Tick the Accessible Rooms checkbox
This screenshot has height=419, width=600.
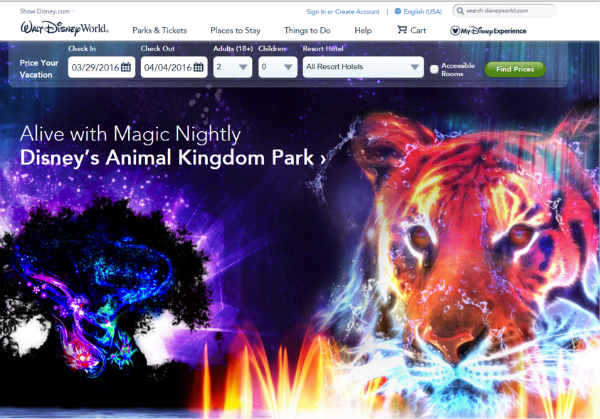point(434,69)
